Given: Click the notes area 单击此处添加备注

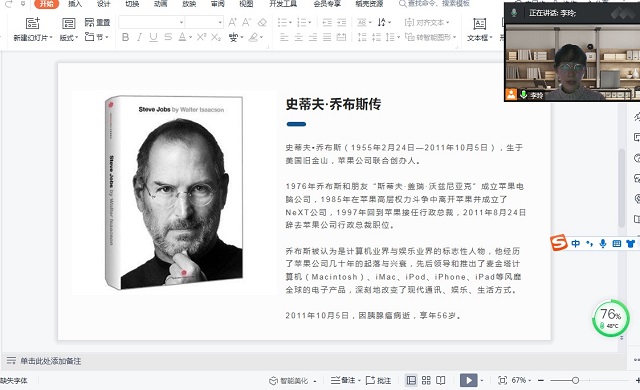Looking at the screenshot, I should [51, 361].
